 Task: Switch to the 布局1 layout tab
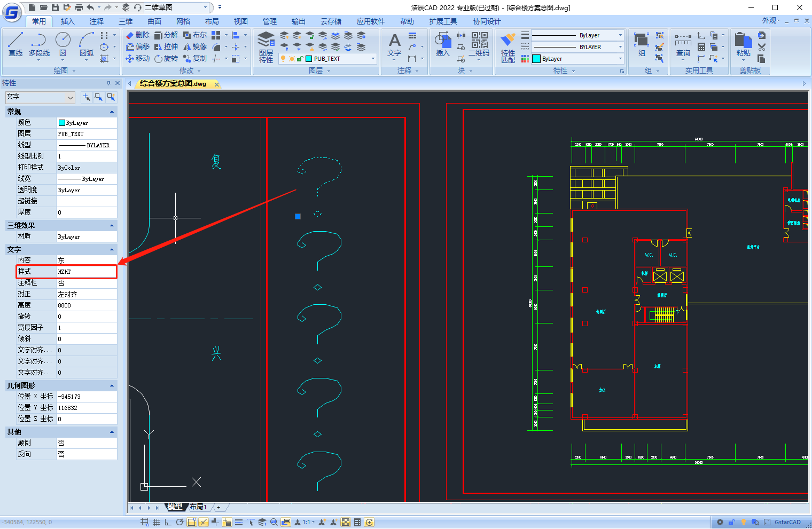(x=198, y=507)
